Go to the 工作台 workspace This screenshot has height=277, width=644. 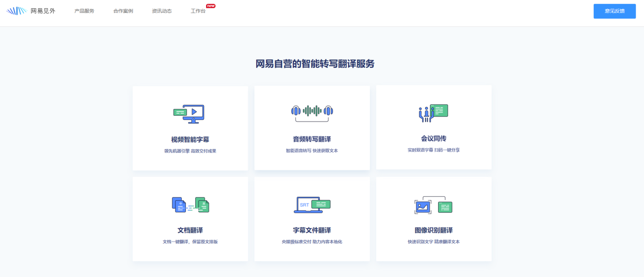coord(197,11)
